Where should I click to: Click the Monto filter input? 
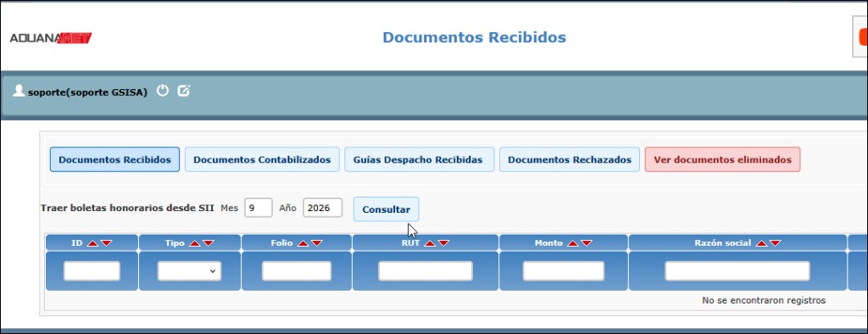click(x=564, y=271)
